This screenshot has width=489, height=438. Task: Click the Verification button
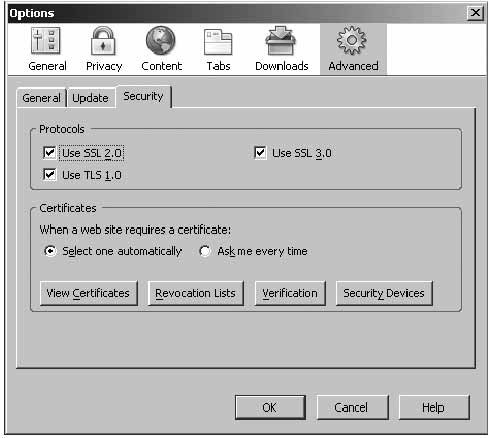(x=290, y=293)
